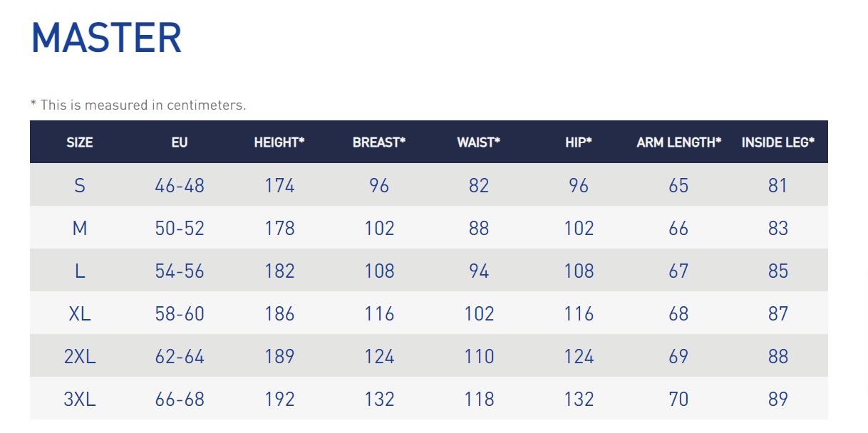The width and height of the screenshot is (868, 433).
Task: Click the size M row label
Action: 80,229
